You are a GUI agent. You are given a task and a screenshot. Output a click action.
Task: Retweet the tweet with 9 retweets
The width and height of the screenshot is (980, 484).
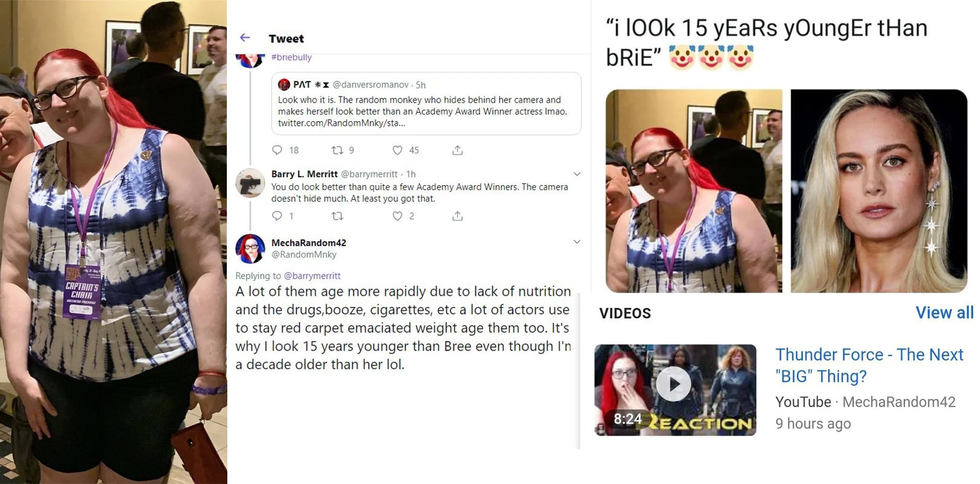[x=337, y=150]
